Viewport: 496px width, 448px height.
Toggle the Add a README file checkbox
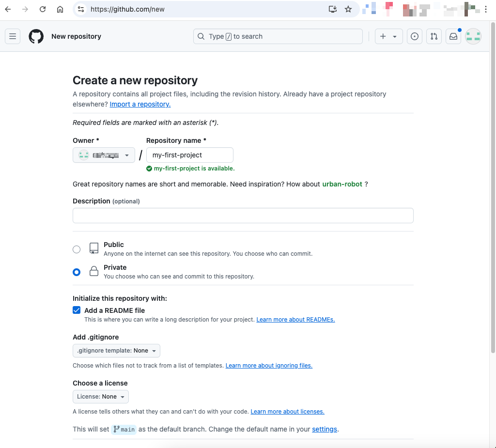[77, 310]
